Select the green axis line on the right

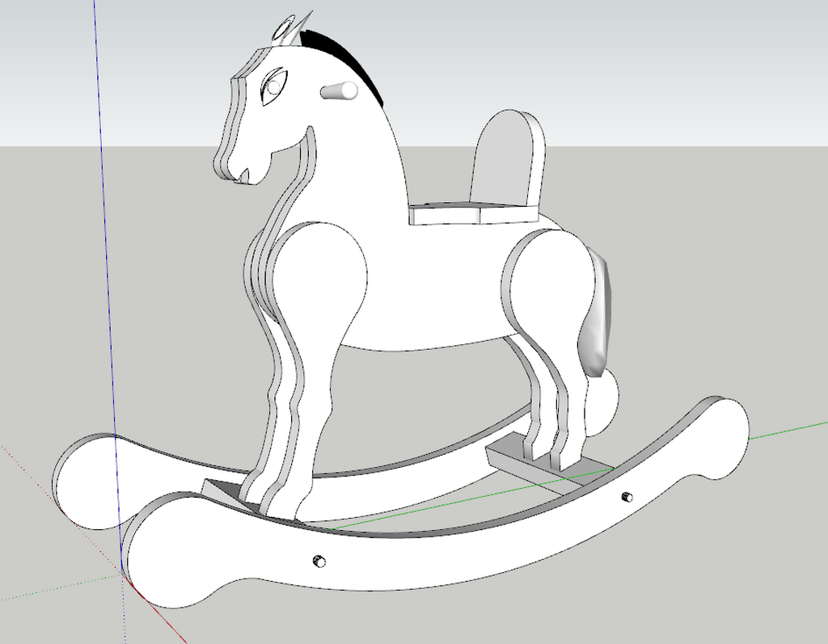point(787,430)
